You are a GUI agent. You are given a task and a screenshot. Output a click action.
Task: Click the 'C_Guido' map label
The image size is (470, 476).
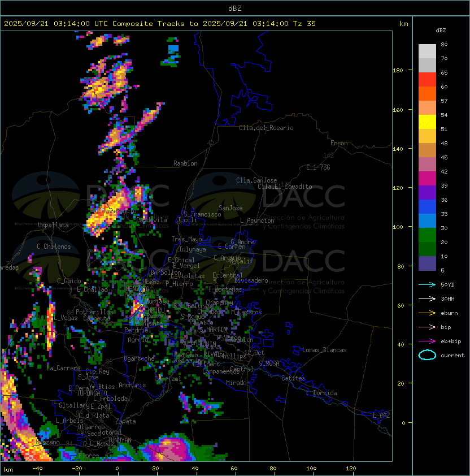point(69,281)
